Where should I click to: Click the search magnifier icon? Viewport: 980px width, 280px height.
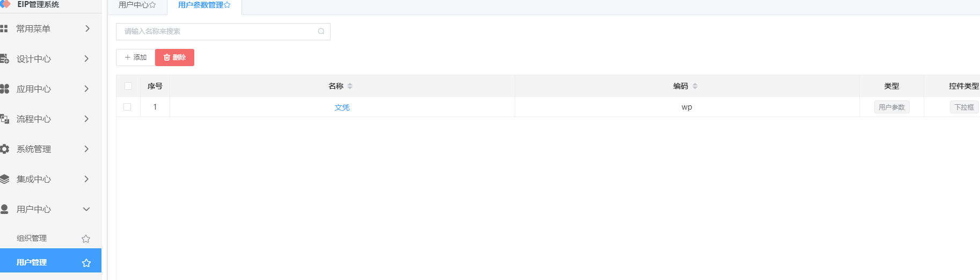(x=321, y=31)
